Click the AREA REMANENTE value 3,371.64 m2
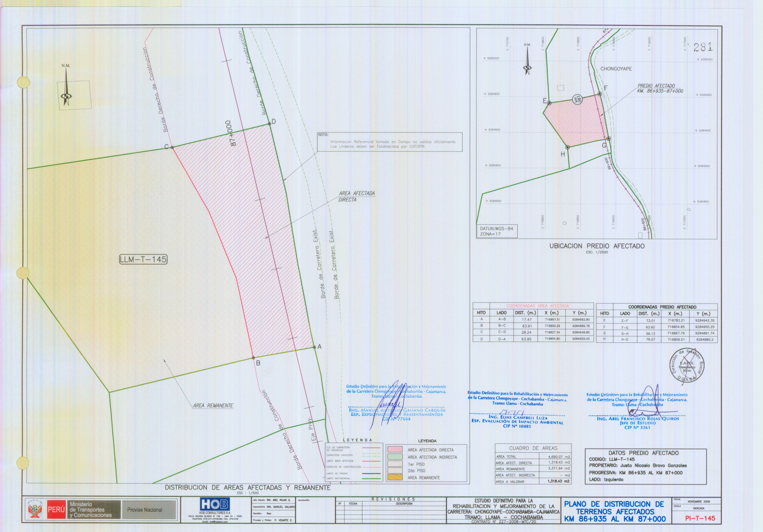Screen dimensions: 763x532 pyautogui.click(x=559, y=469)
